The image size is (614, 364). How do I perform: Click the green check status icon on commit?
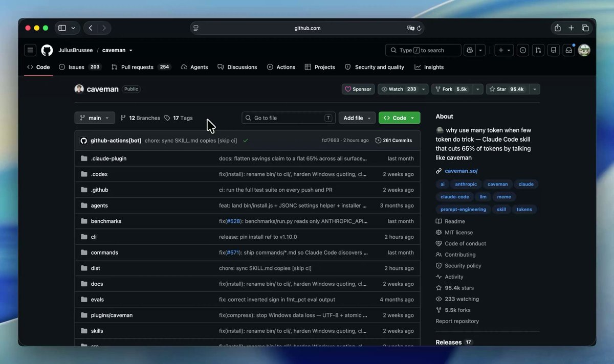point(246,140)
